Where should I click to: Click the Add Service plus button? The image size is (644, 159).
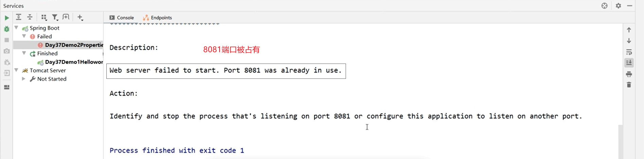click(80, 17)
